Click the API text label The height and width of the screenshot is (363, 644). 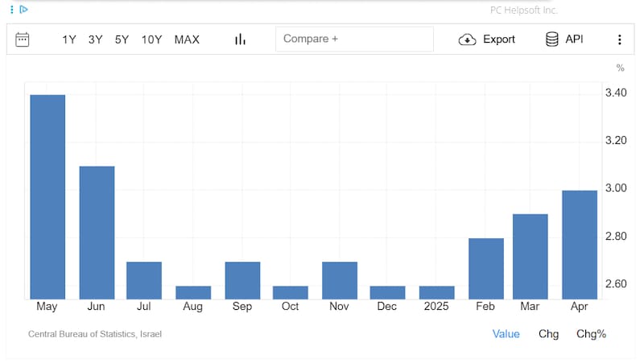coord(574,39)
